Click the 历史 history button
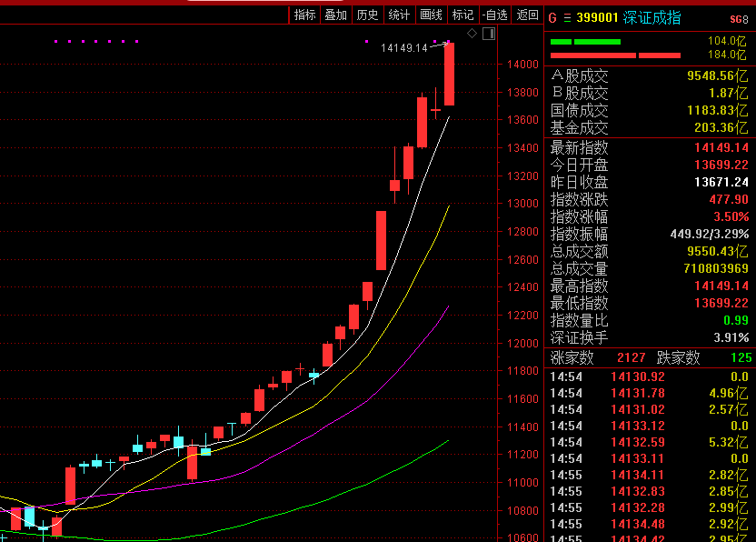This screenshot has height=542, width=756. (x=367, y=15)
